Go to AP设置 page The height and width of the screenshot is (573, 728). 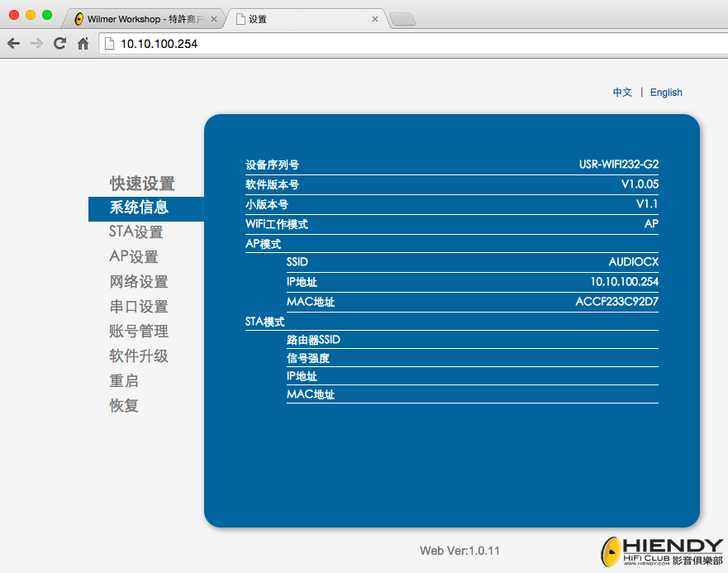pyautogui.click(x=134, y=257)
